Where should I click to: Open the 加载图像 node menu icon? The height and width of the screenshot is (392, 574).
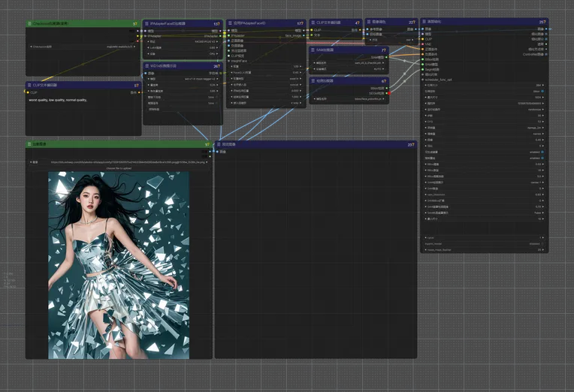pyautogui.click(x=29, y=144)
